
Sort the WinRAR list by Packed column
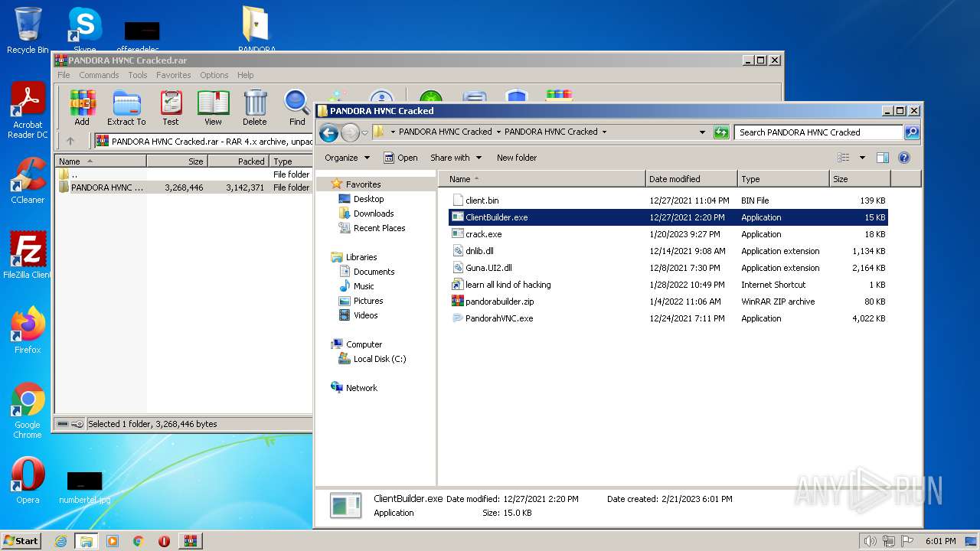point(237,161)
